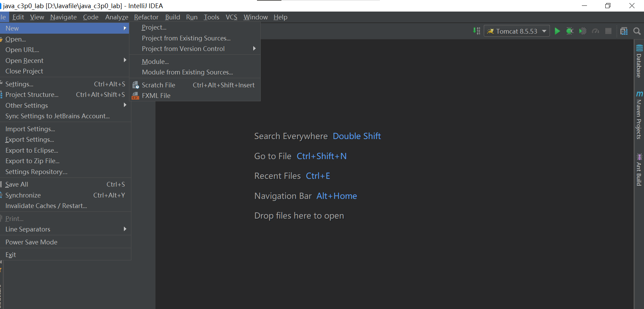Screen dimensions: 644x309
Task: Open the Help menu
Action: click(x=280, y=17)
